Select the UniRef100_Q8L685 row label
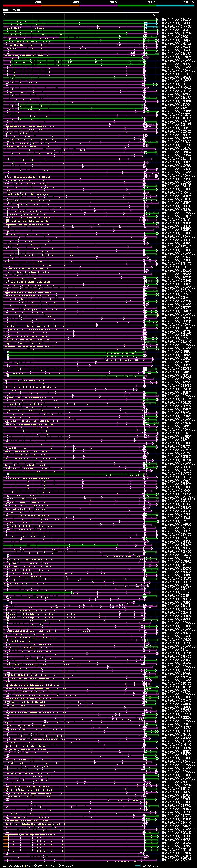The width and height of the screenshot is (197, 868). [x=177, y=50]
